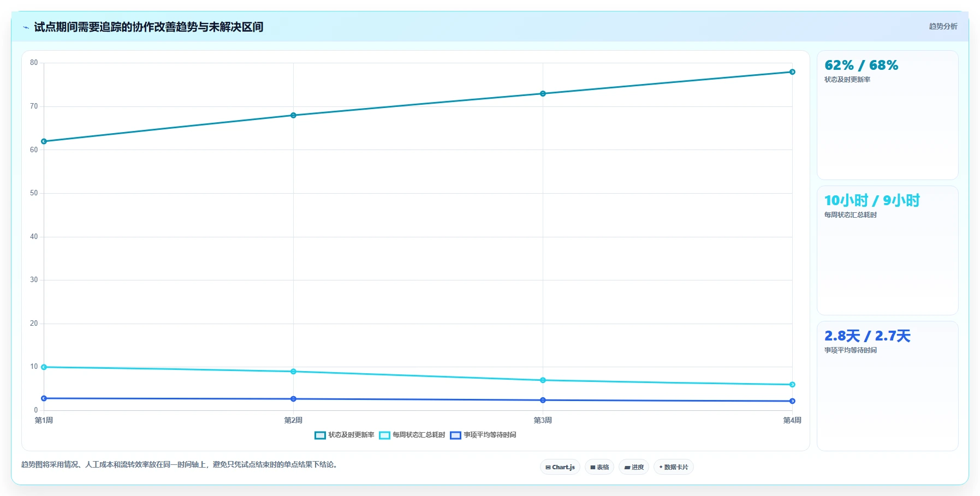
Task: Click the y-axis value 80
Action: 34,63
